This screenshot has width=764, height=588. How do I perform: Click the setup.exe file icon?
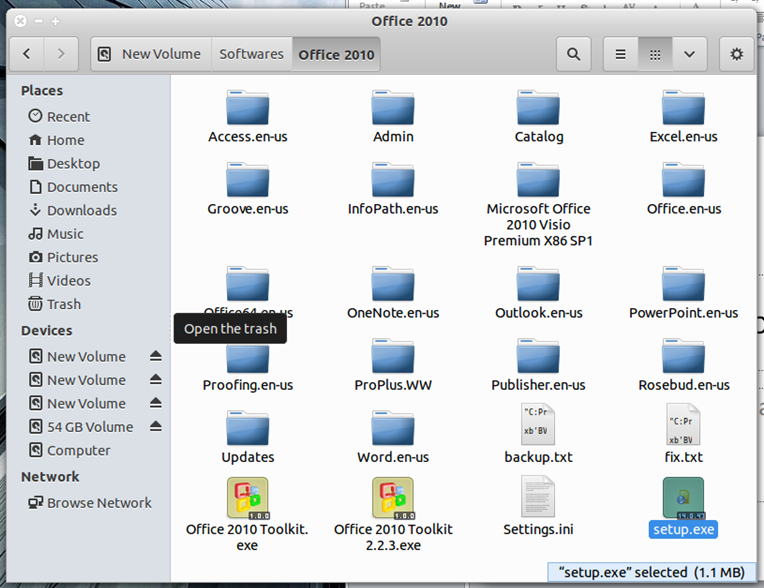(x=683, y=498)
